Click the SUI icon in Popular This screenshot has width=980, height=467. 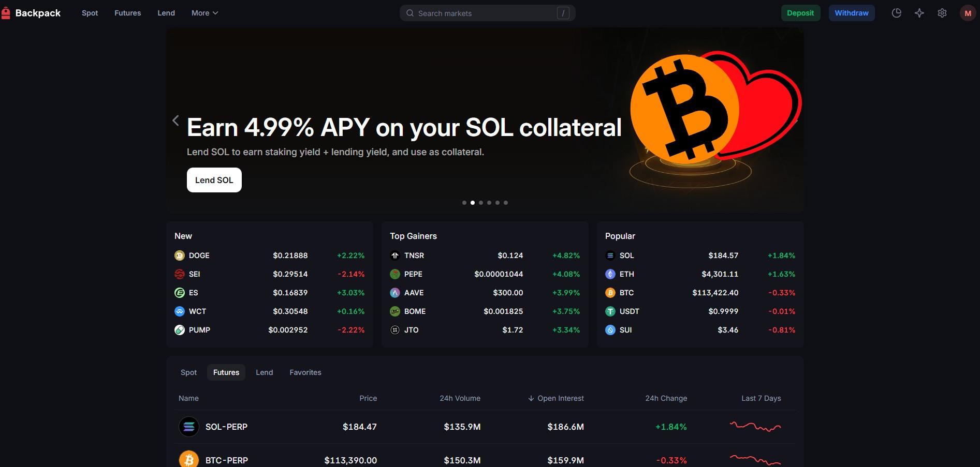click(x=610, y=330)
